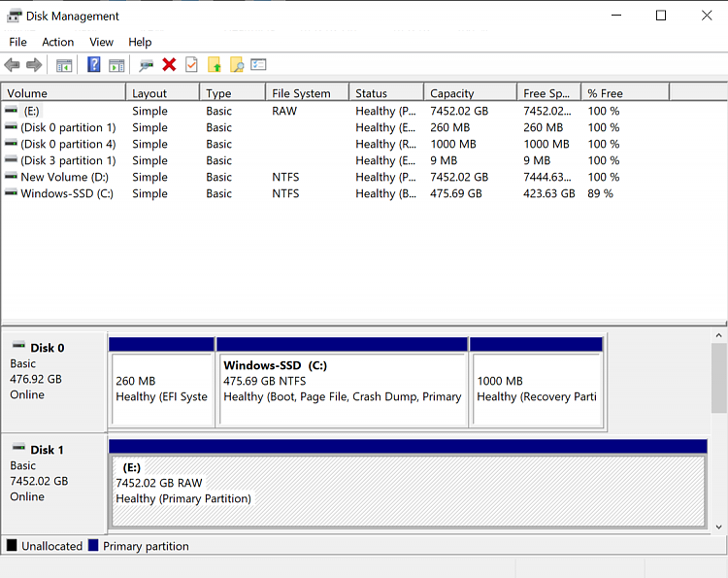728x578 pixels.
Task: Click the red X Delete icon
Action: [169, 64]
